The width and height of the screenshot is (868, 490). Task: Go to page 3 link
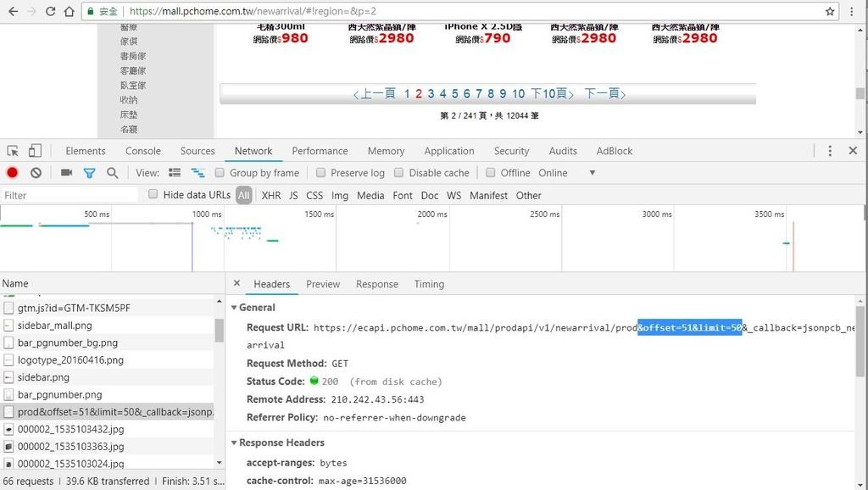point(431,93)
